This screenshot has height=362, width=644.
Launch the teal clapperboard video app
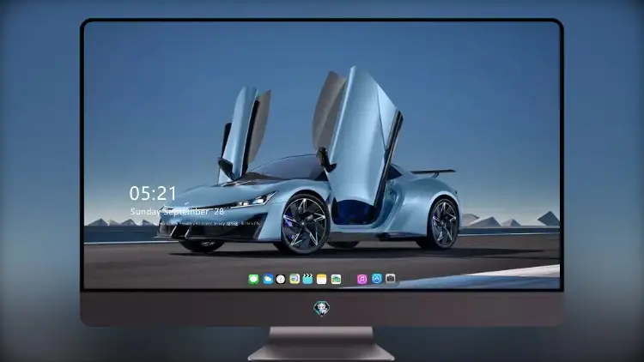point(307,279)
